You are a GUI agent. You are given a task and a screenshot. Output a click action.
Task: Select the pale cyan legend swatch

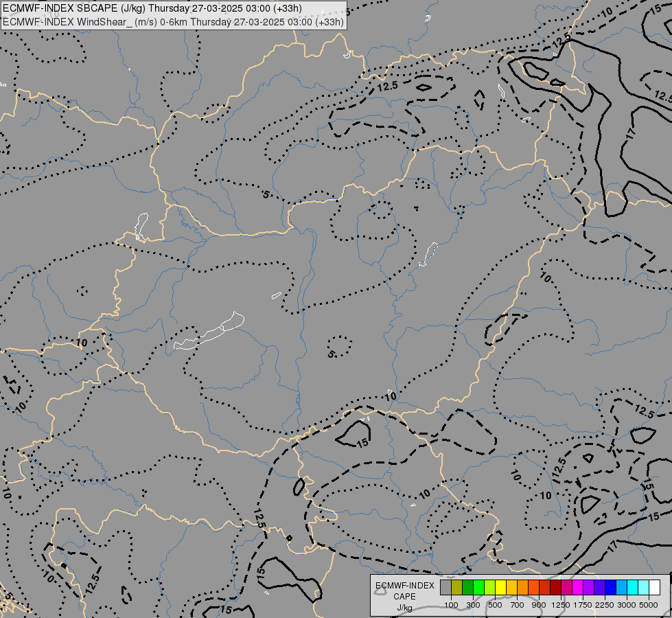[x=643, y=588]
